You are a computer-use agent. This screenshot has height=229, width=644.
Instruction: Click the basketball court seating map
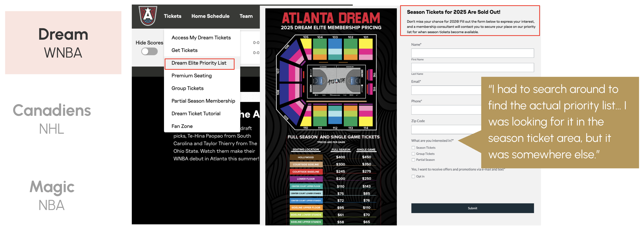pos(336,81)
